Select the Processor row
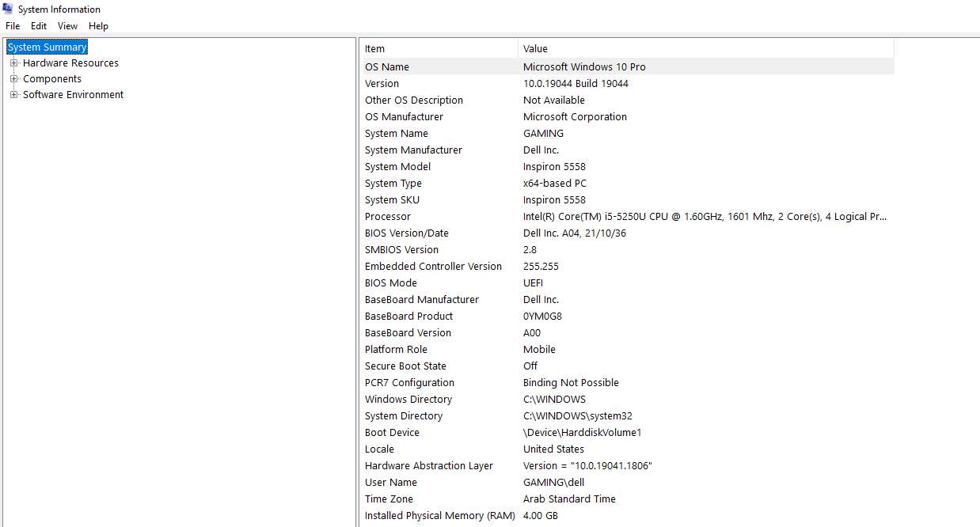 pyautogui.click(x=435, y=216)
